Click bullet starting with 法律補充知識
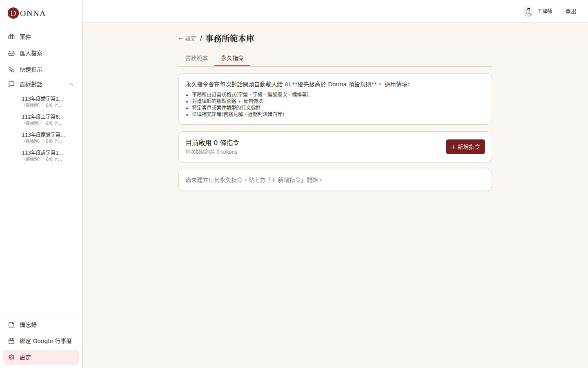Image resolution: width=588 pixels, height=368 pixels. pos(238,114)
